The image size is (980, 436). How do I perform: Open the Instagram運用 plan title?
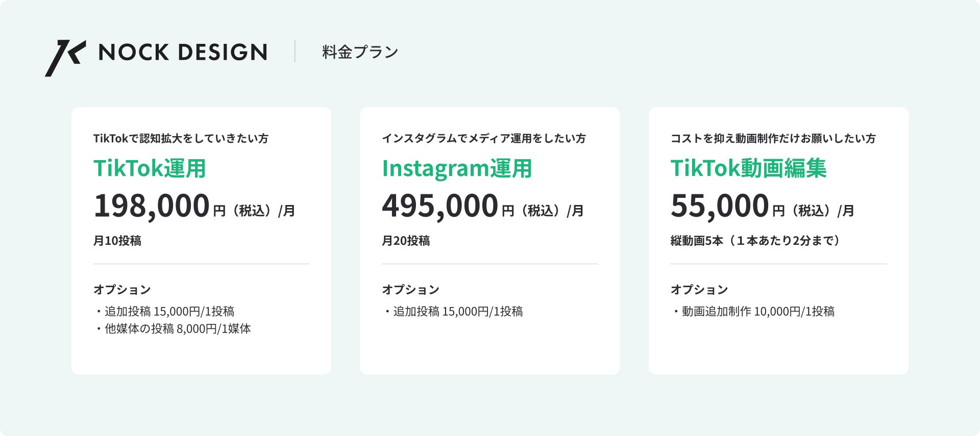coord(457,168)
